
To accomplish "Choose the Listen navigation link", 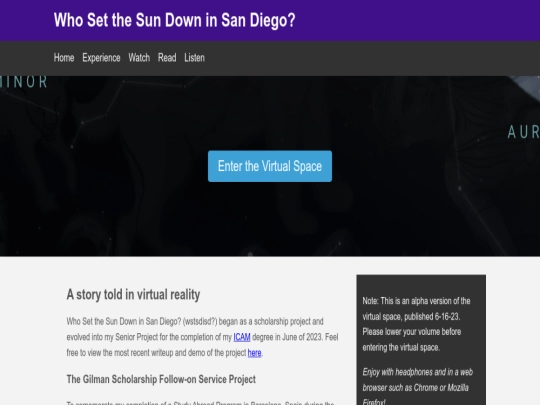I will [194, 58].
